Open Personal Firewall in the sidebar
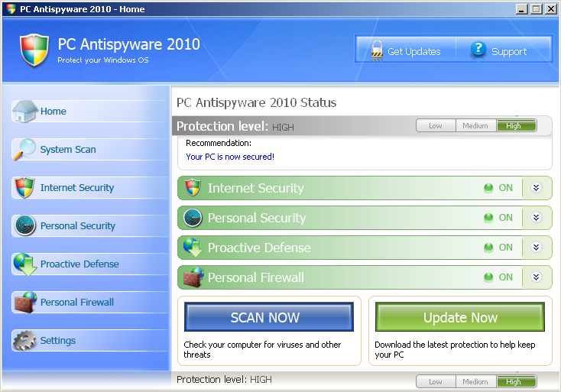Image resolution: width=561 pixels, height=392 pixels. (x=89, y=303)
